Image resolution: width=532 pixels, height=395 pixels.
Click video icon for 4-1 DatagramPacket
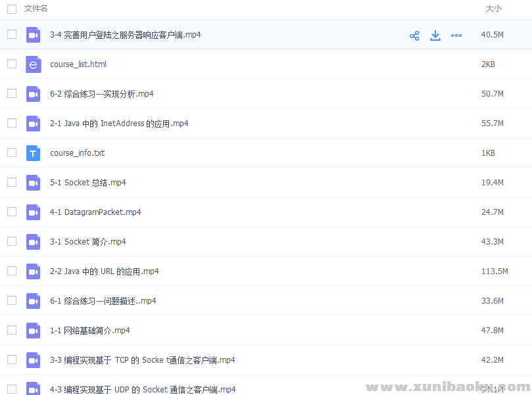pyautogui.click(x=33, y=212)
